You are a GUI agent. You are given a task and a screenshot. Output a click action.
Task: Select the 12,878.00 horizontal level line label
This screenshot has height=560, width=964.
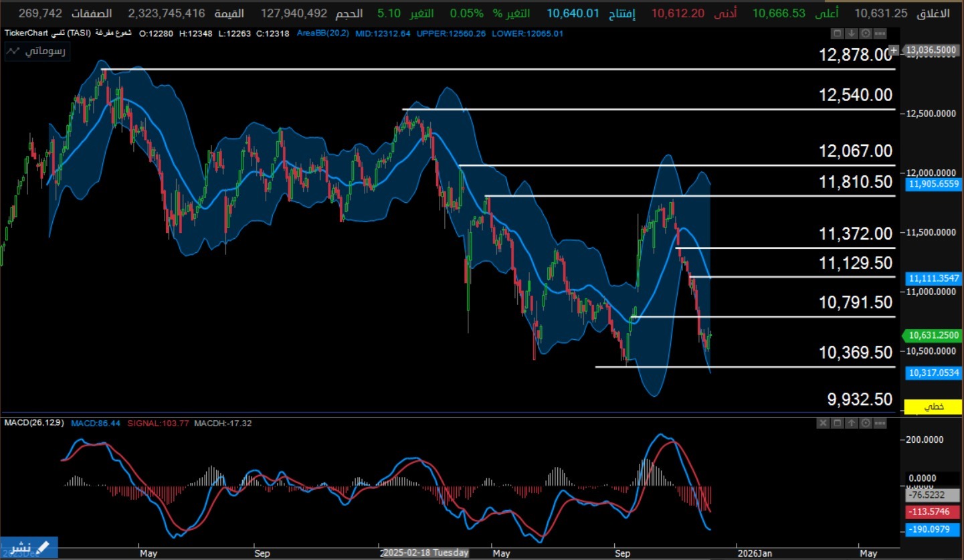tap(855, 55)
